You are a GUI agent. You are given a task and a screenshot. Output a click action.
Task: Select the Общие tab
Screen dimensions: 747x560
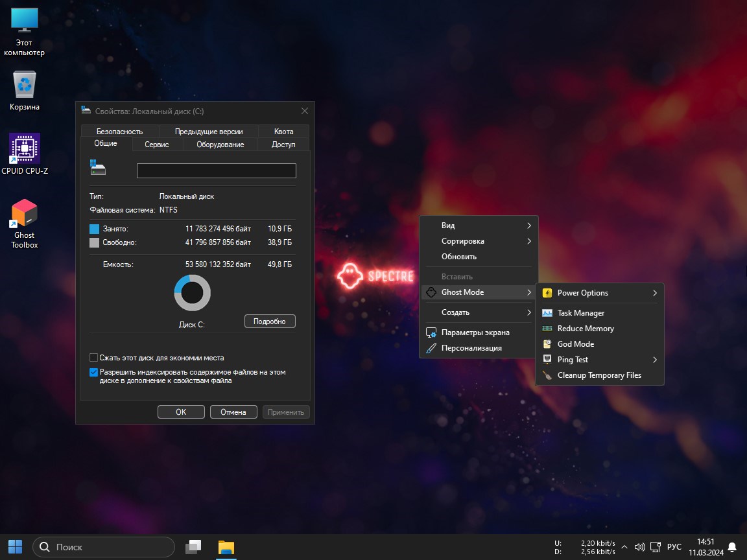pyautogui.click(x=106, y=143)
